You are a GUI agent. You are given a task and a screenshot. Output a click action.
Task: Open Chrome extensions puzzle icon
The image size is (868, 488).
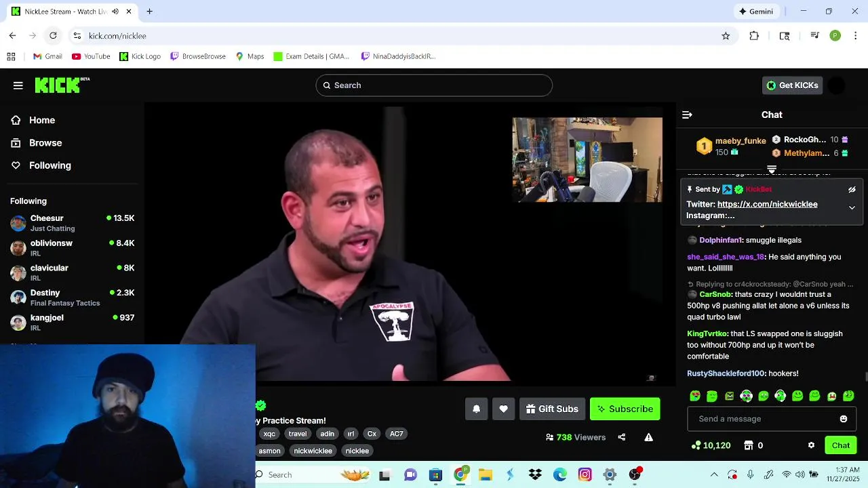click(754, 36)
